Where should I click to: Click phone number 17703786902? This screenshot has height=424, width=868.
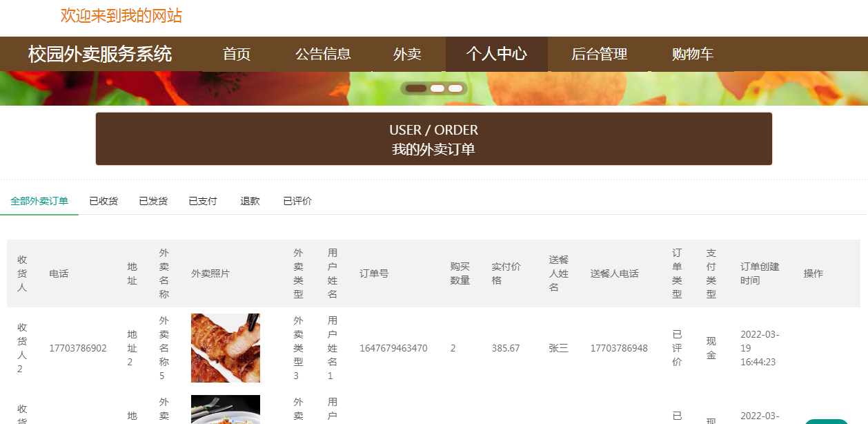pyautogui.click(x=78, y=348)
